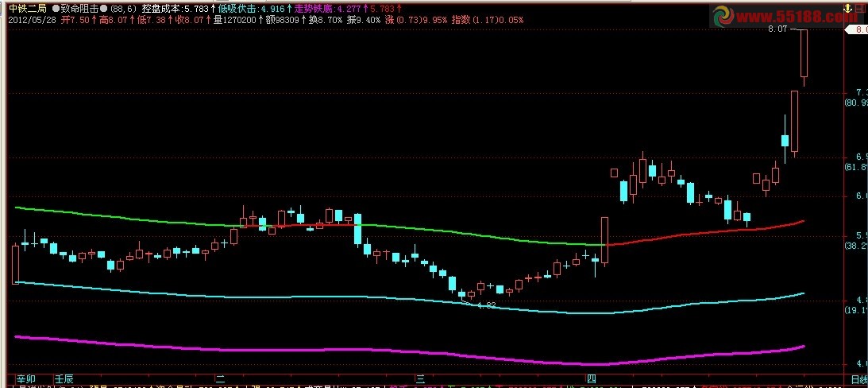This screenshot has width=868, height=388.
Task: Click the (38.2%) label on the price axis
Action: point(856,246)
